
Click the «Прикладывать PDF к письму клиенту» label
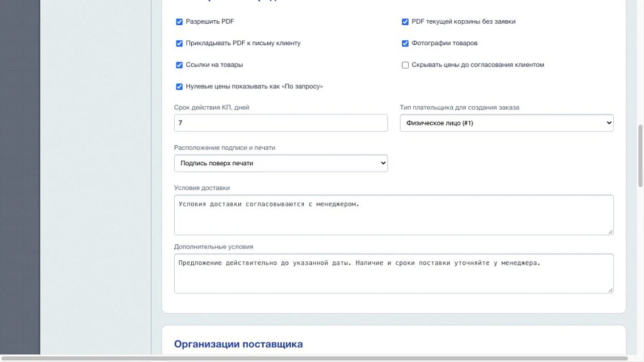click(243, 43)
